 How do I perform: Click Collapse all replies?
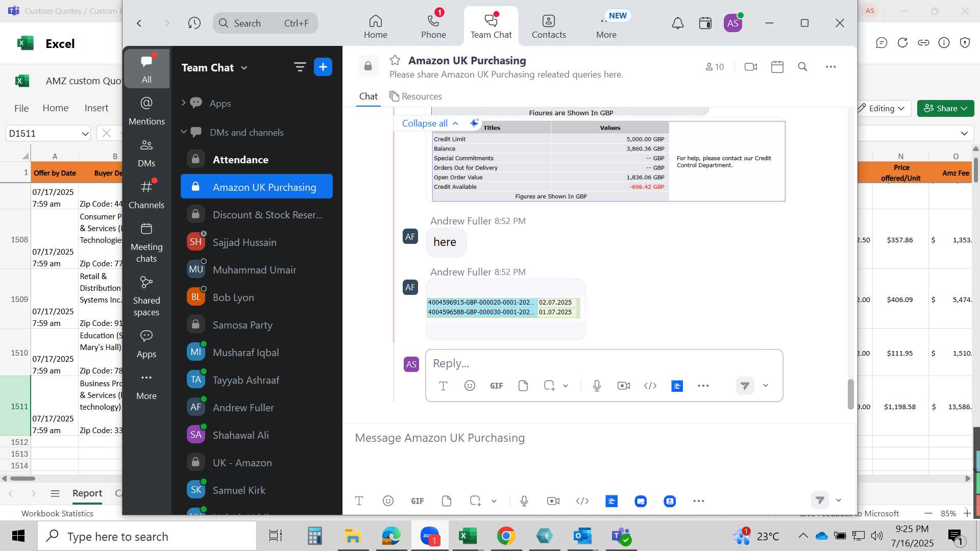[430, 123]
